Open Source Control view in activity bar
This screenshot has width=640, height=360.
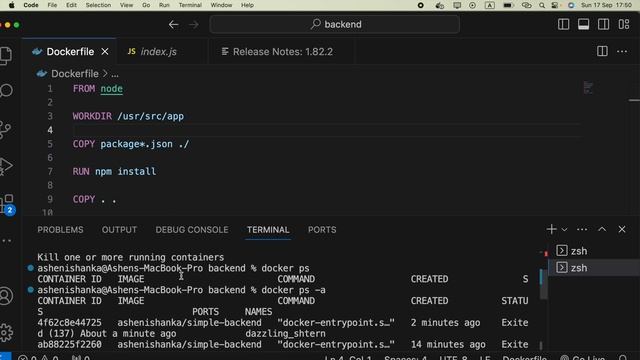click(x=5, y=130)
